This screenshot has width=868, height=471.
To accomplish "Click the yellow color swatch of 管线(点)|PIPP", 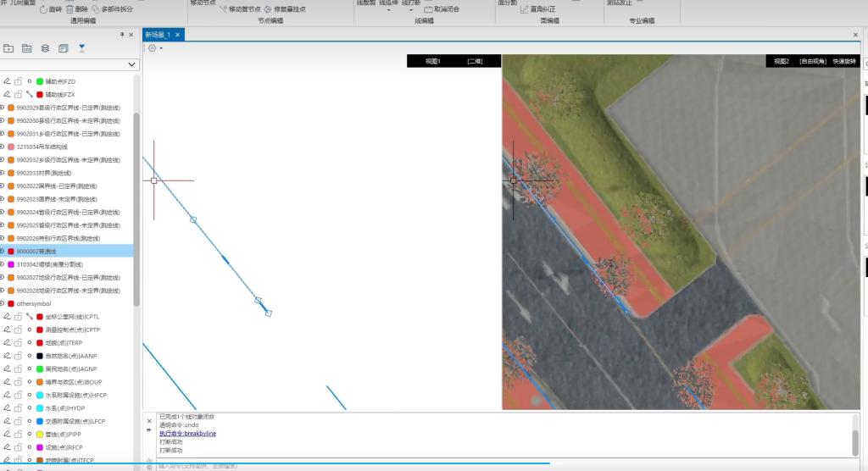I will 40,434.
